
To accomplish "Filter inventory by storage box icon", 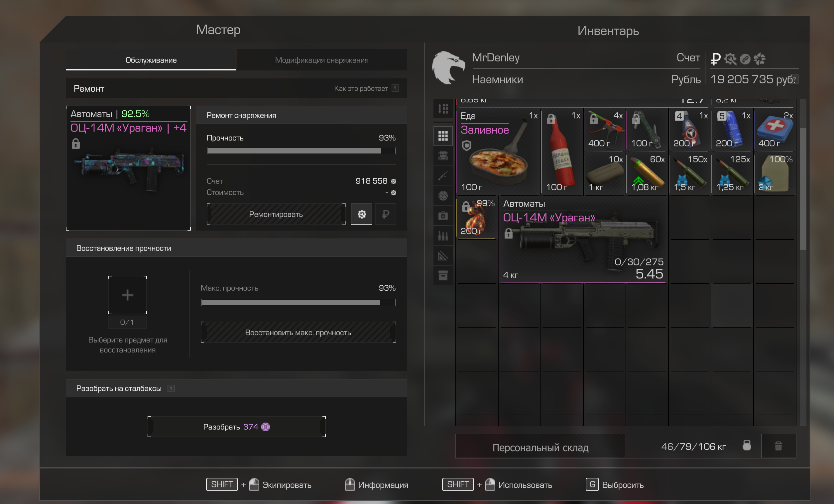I will 443,276.
